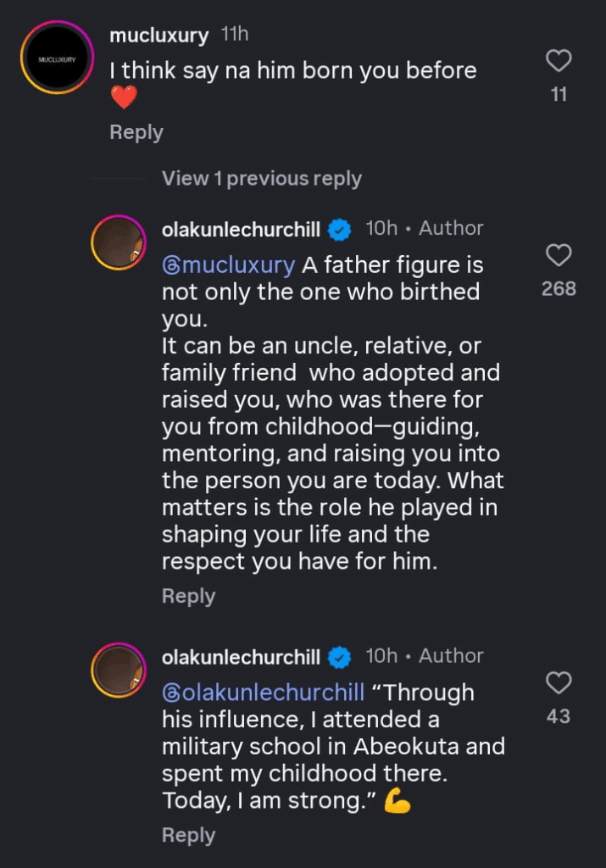The height and width of the screenshot is (868, 606).
Task: Open mucluxury's profile picture
Action: coord(57,58)
